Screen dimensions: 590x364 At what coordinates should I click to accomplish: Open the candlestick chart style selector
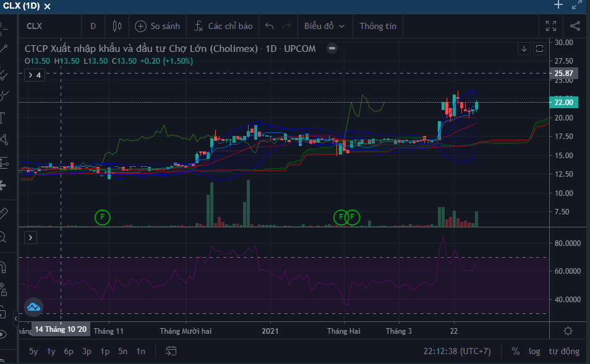click(x=118, y=26)
